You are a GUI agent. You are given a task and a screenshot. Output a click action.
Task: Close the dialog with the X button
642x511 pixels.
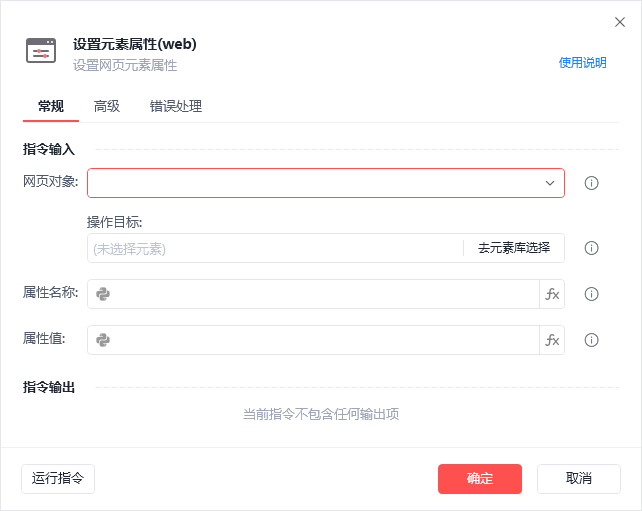pos(620,22)
